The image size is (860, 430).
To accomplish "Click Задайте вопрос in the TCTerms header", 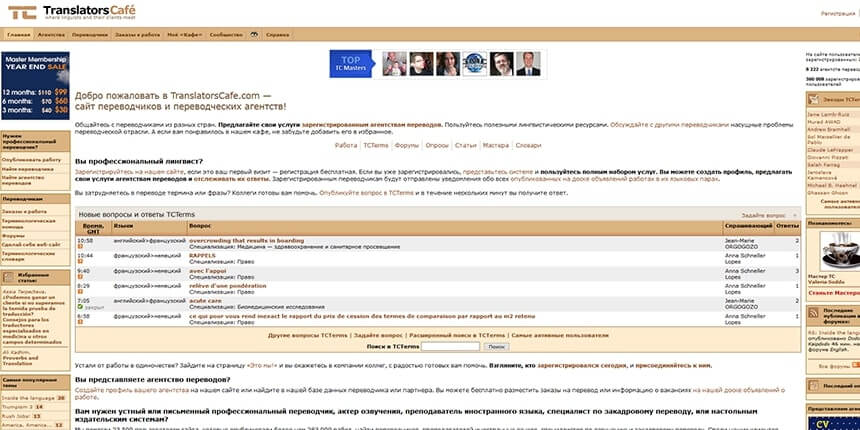I will pos(763,216).
